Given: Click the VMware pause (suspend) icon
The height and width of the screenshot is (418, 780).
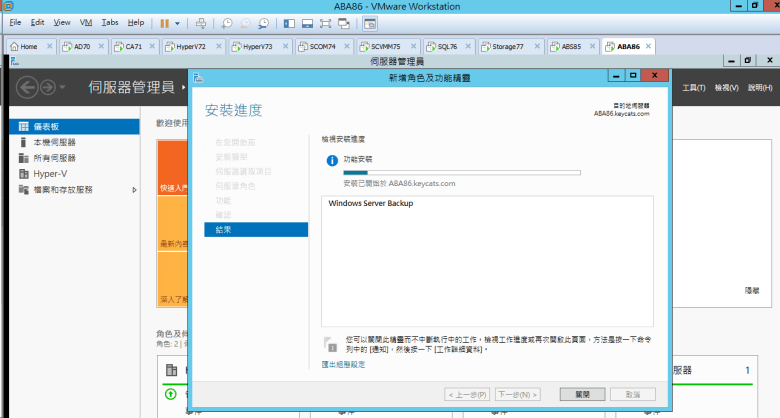Looking at the screenshot, I should [x=165, y=22].
